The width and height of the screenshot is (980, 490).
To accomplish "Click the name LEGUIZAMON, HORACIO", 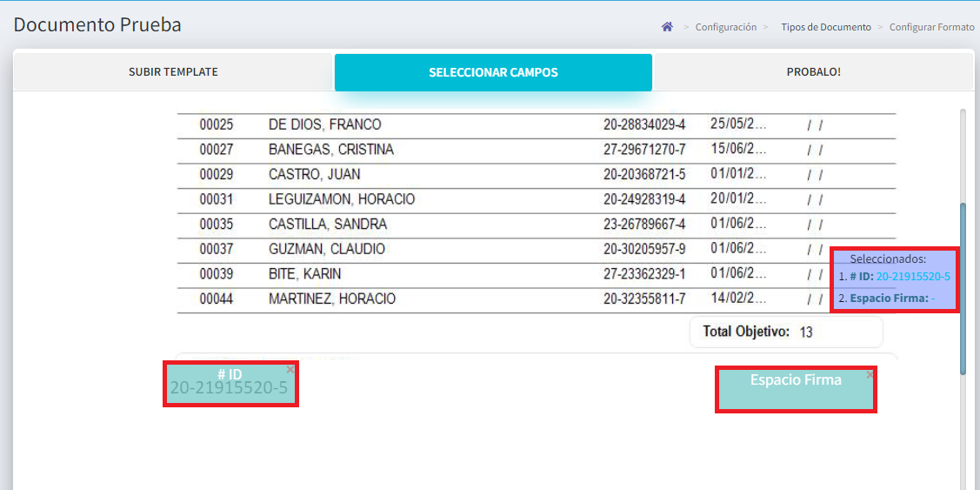I will [x=342, y=199].
